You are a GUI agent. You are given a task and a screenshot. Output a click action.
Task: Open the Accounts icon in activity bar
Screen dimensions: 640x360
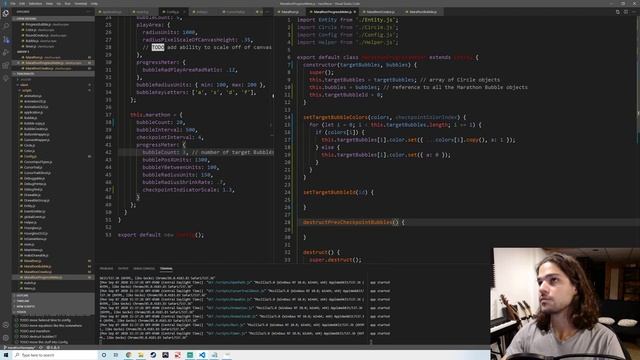coord(6,325)
